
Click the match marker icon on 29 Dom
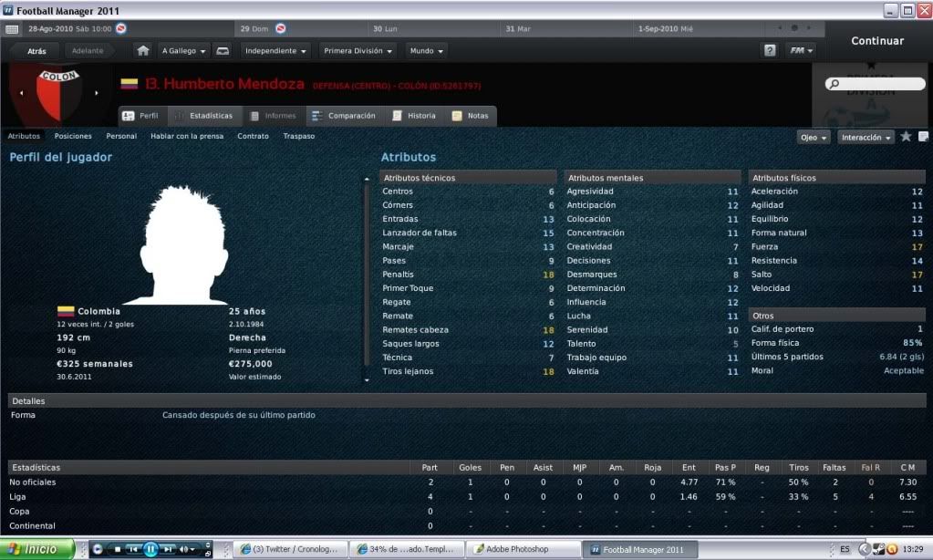tap(280, 28)
